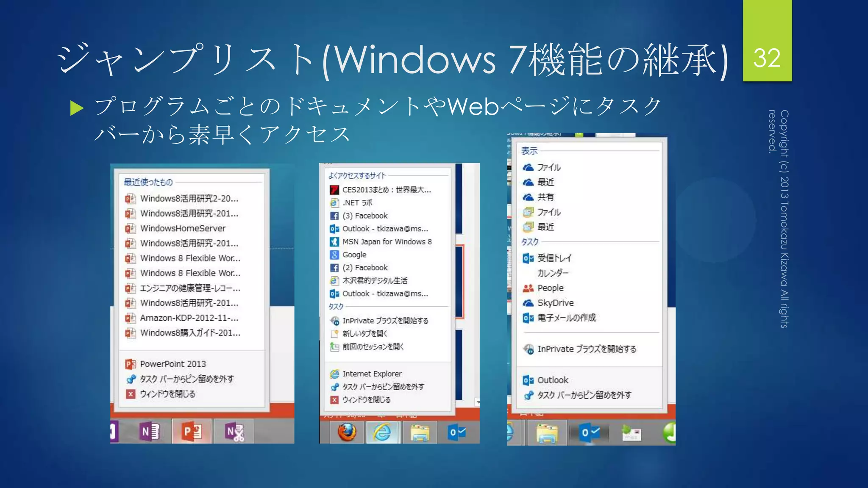This screenshot has width=868, height=488.
Task: Open File Explorer in the right taskbar
Action: click(547, 433)
